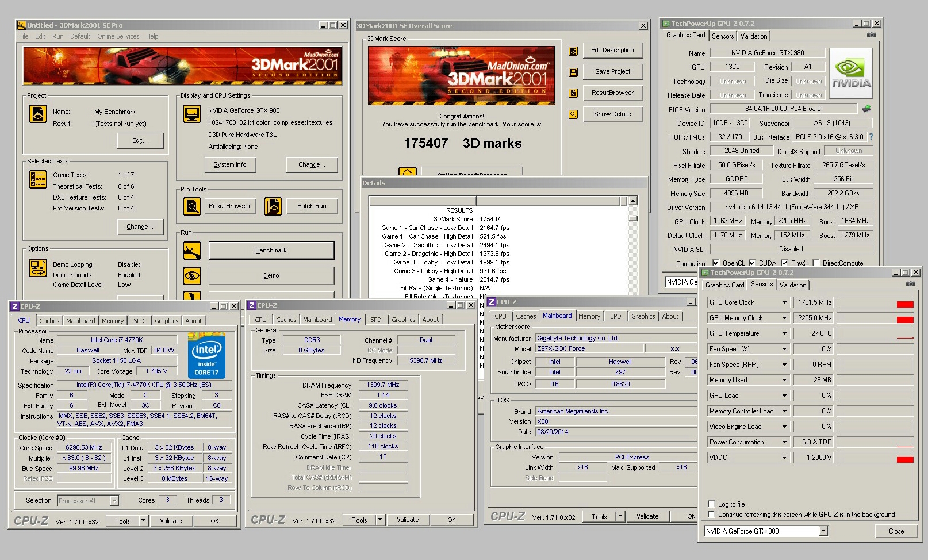Switch to Graphics tab in CPU-Z Mainboard window
The height and width of the screenshot is (560, 928).
tap(643, 316)
